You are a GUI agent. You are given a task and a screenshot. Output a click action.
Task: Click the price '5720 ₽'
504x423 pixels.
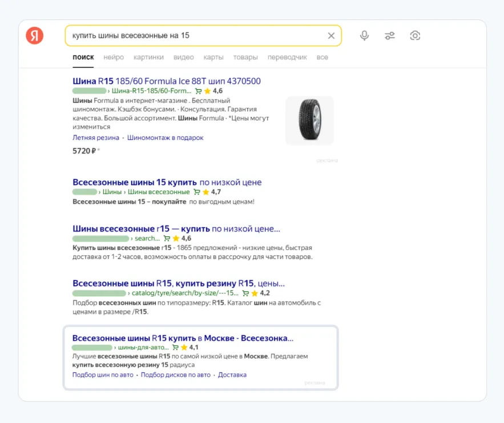coord(84,151)
